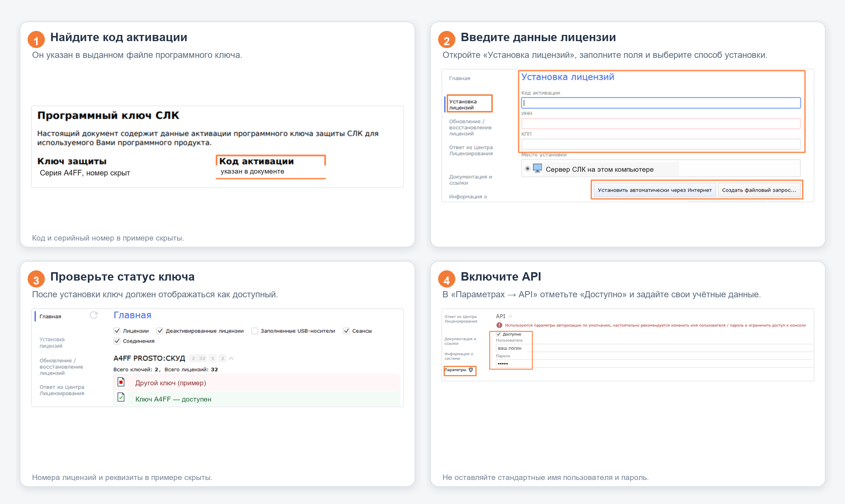The image size is (845, 504).
Task: Click the shield icon beside Параметры
Action: 471,370
